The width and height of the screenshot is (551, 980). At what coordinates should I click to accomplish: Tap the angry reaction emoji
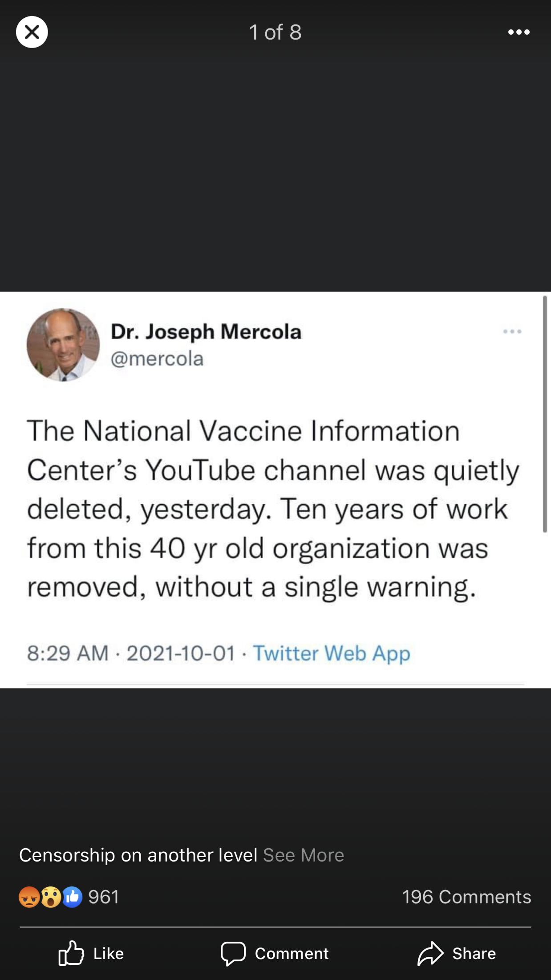coord(29,897)
